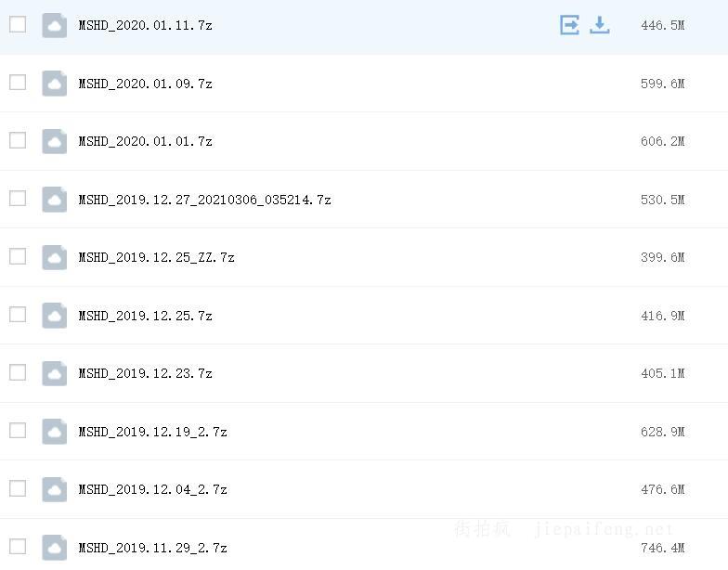
Task: Click the file icon next to MSHD_2019.12.04_2.7z
Action: [55, 489]
